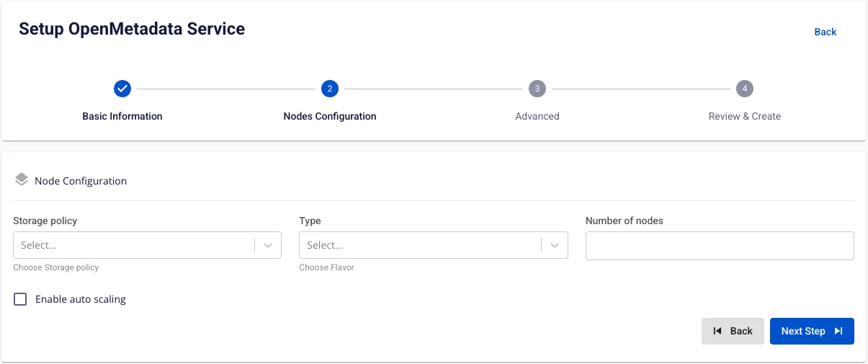The image size is (868, 364).
Task: Select the Advanced step label
Action: [537, 116]
